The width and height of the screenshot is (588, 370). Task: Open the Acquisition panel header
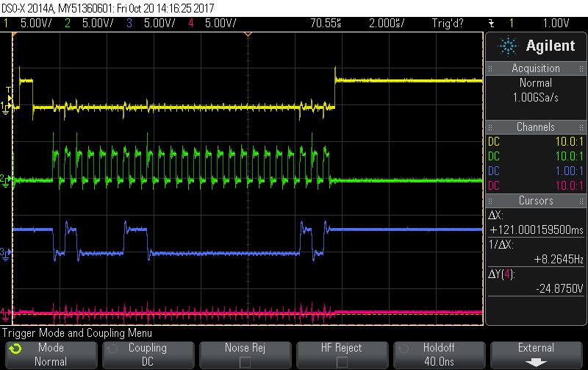point(536,68)
